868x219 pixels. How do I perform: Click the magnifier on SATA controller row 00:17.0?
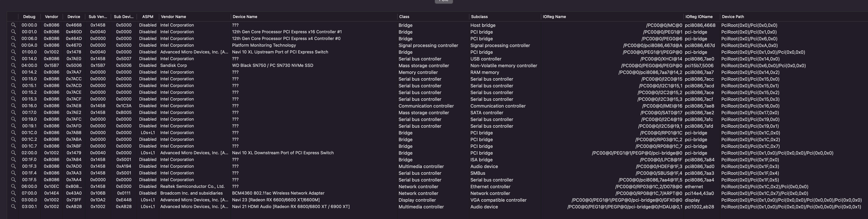coord(13,113)
